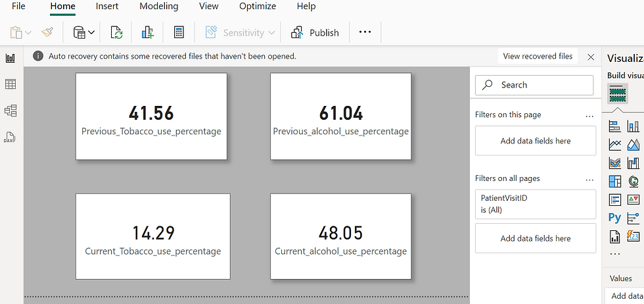Expand the Paste dropdown arrow
The image size is (644, 304).
28,32
